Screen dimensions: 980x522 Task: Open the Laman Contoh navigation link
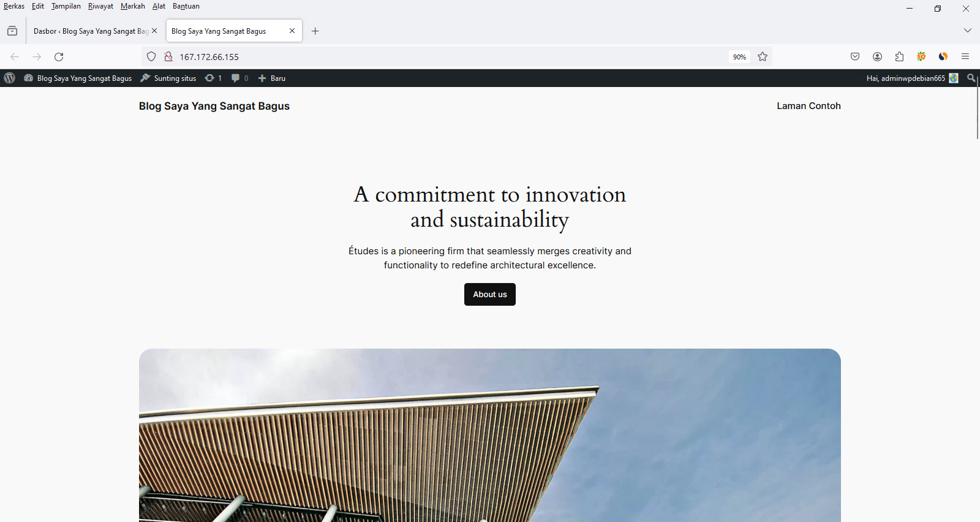coord(809,106)
